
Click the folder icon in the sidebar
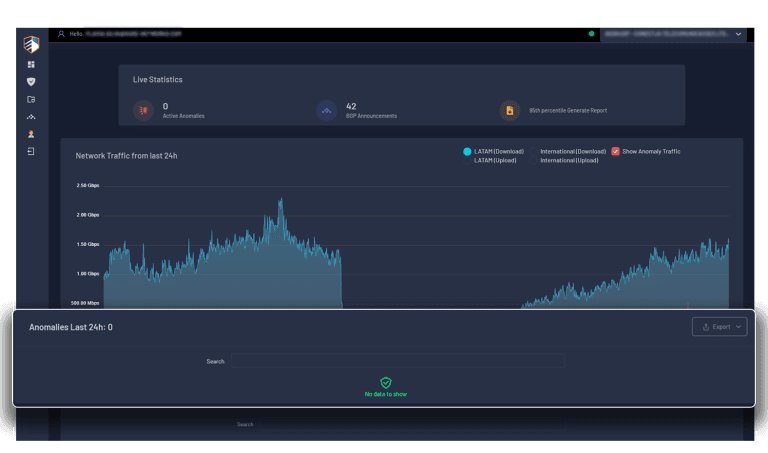click(x=31, y=99)
